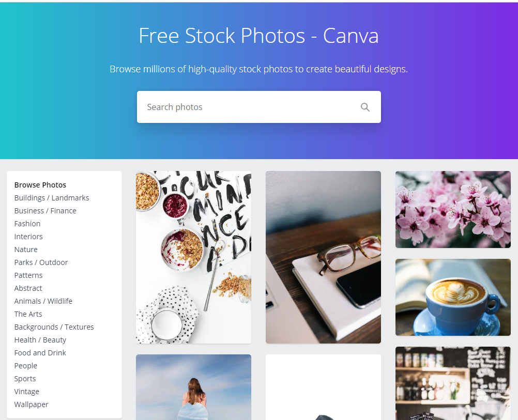
Task: Focus the Search photos input field
Action: (x=258, y=107)
